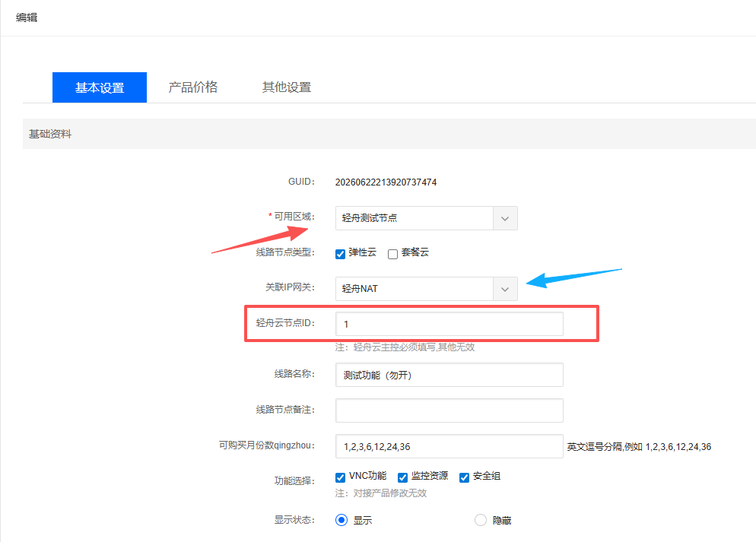Focus the 轻舟云节点ID input field
756x542 pixels.
click(449, 324)
